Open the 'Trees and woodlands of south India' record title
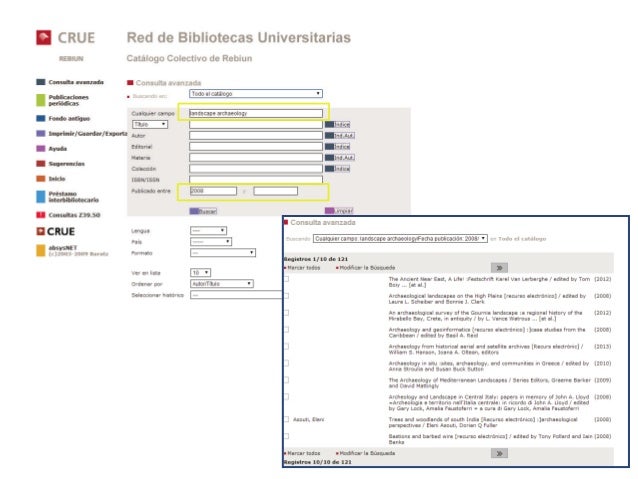 [x=483, y=422]
